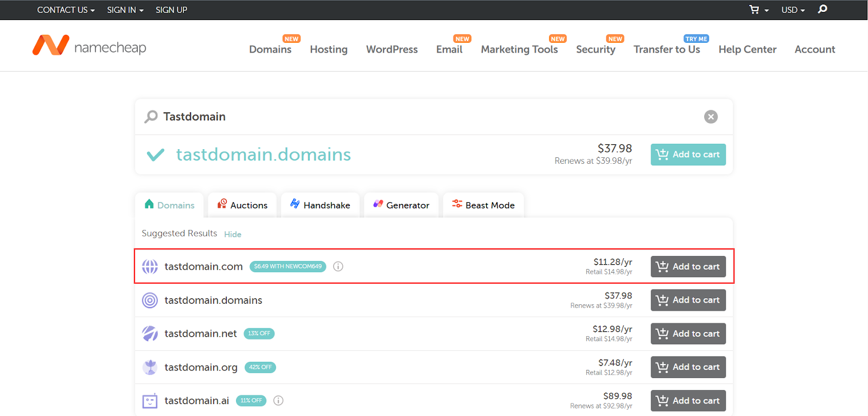868x416 pixels.
Task: Open Marketing Tools navigation menu
Action: click(519, 49)
